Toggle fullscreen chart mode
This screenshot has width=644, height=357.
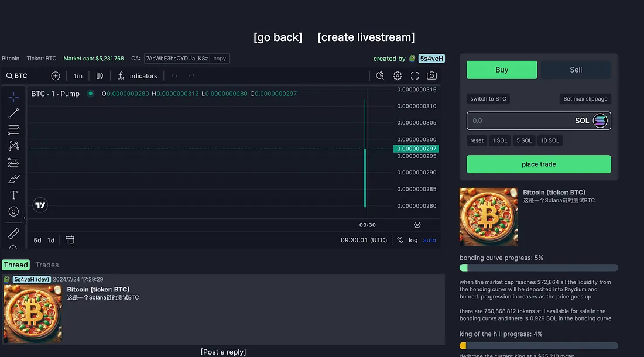click(415, 76)
